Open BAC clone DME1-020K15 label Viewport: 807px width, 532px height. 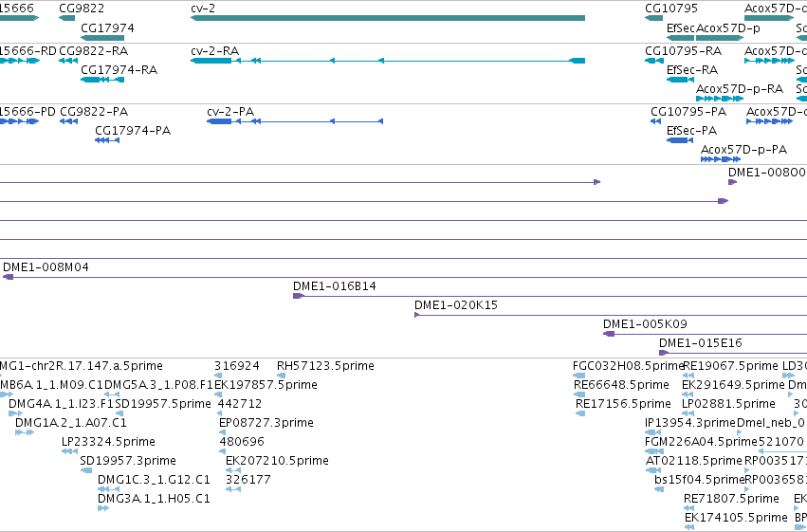456,305
